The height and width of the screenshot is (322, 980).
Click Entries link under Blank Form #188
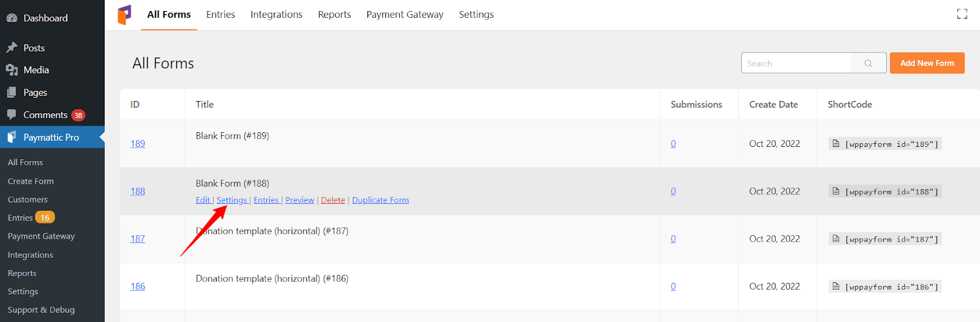(x=266, y=200)
